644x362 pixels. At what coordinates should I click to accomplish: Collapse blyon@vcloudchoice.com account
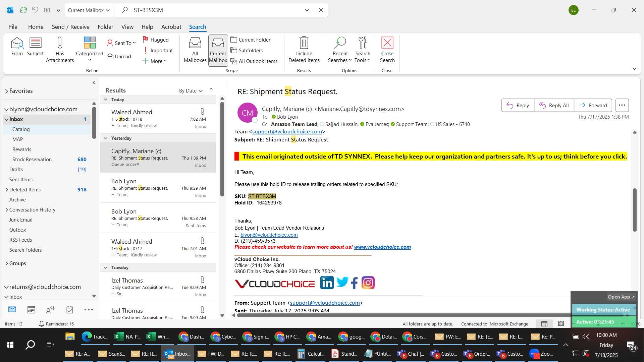point(6,109)
